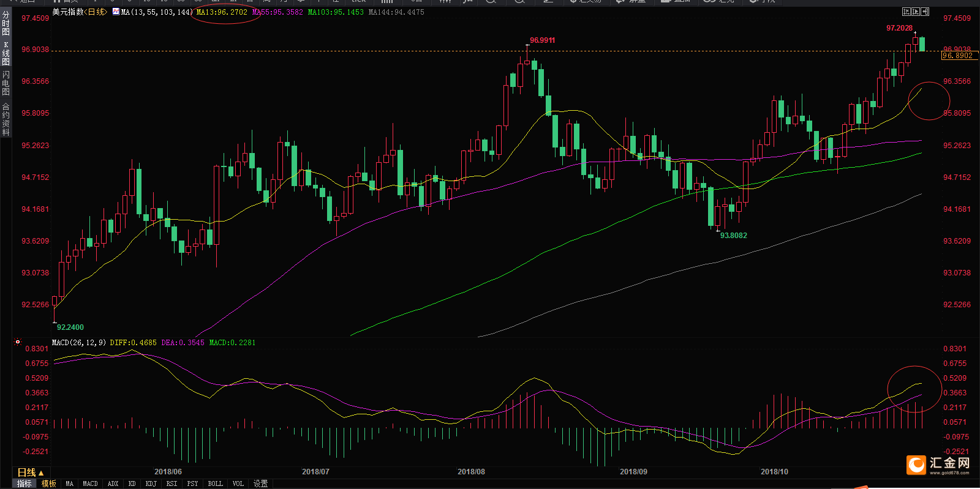980x489 pixels.
Task: Open the 分时图 time-share chart view
Action: point(6,23)
